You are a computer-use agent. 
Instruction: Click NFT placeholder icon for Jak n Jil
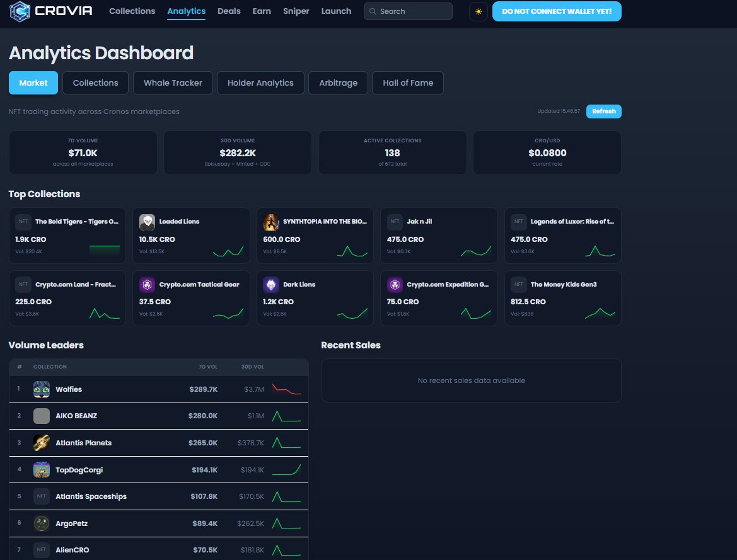(x=395, y=222)
